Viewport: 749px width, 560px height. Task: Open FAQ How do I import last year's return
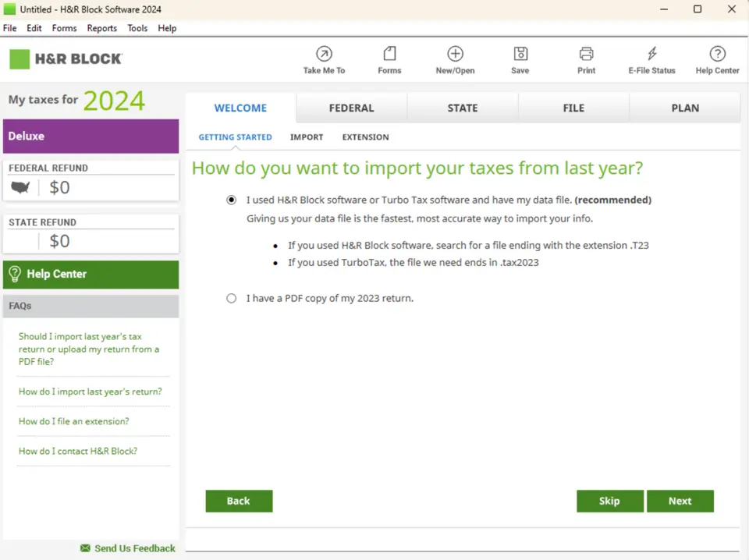click(91, 392)
